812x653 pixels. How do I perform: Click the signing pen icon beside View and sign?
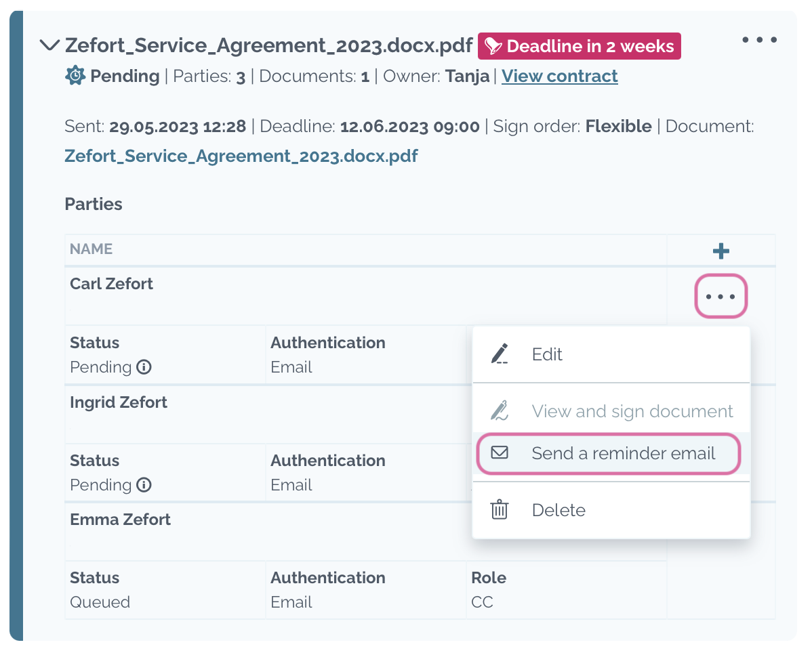[x=500, y=410]
